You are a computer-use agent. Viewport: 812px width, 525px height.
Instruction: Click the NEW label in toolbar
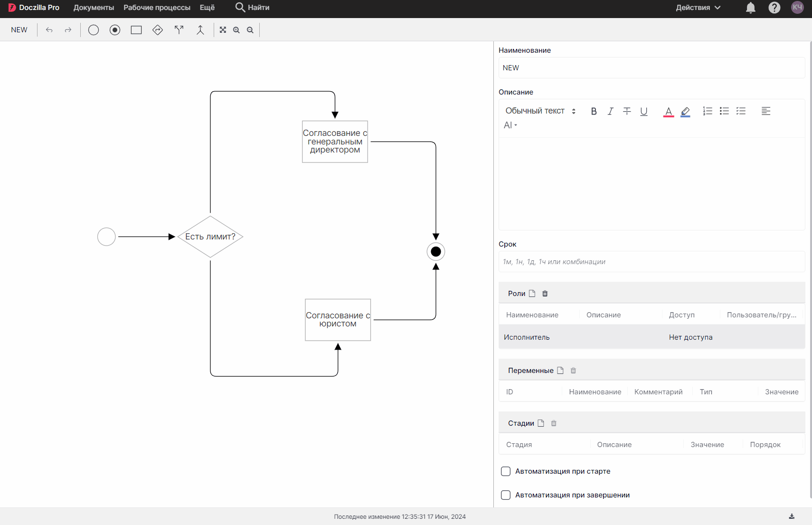click(19, 30)
